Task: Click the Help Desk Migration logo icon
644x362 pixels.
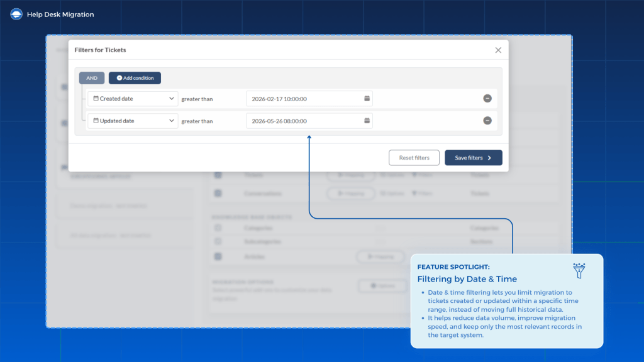Action: click(16, 14)
